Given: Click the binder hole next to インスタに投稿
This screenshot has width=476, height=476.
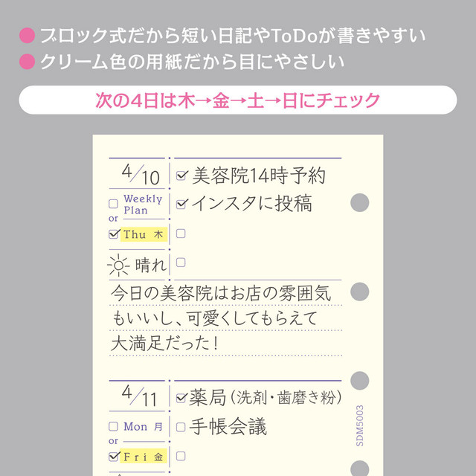Looking at the screenshot, I should pos(359,203).
